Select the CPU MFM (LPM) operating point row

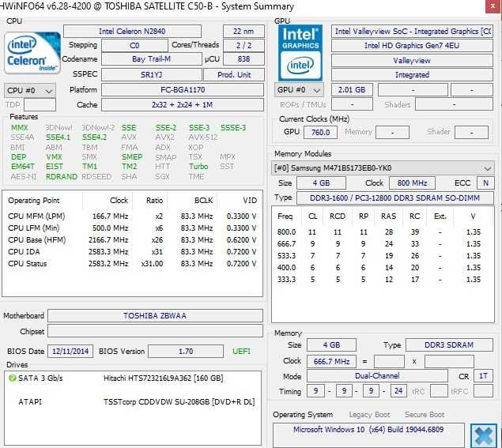[132, 216]
